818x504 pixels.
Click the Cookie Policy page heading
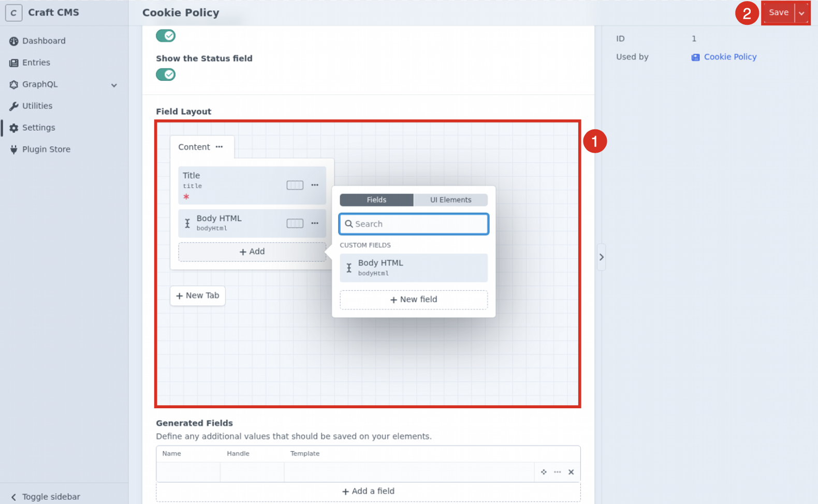181,13
